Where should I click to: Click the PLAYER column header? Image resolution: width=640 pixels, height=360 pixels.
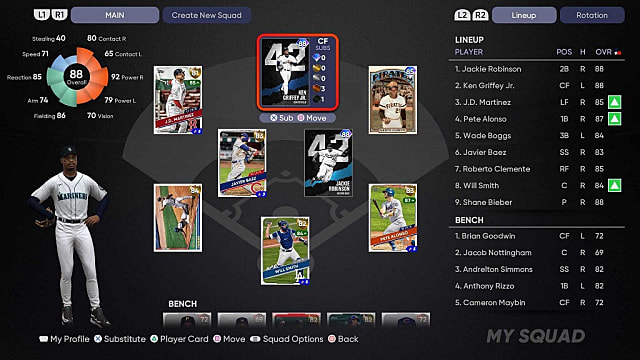(469, 52)
